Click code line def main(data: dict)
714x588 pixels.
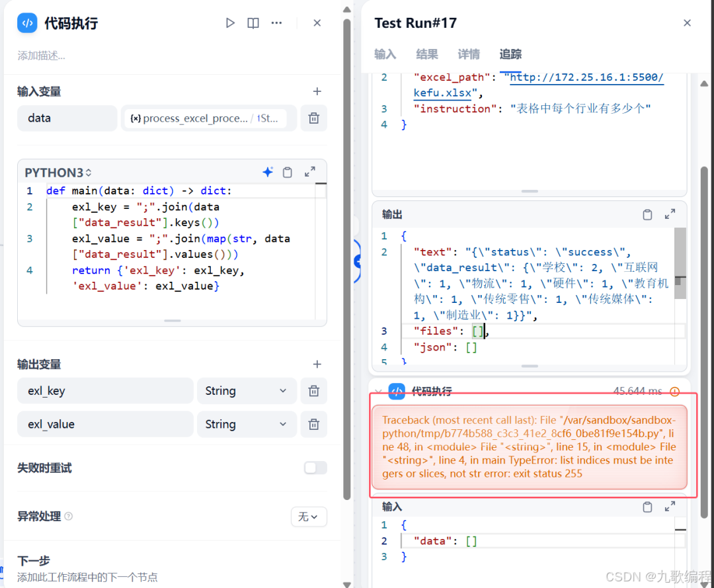point(139,191)
